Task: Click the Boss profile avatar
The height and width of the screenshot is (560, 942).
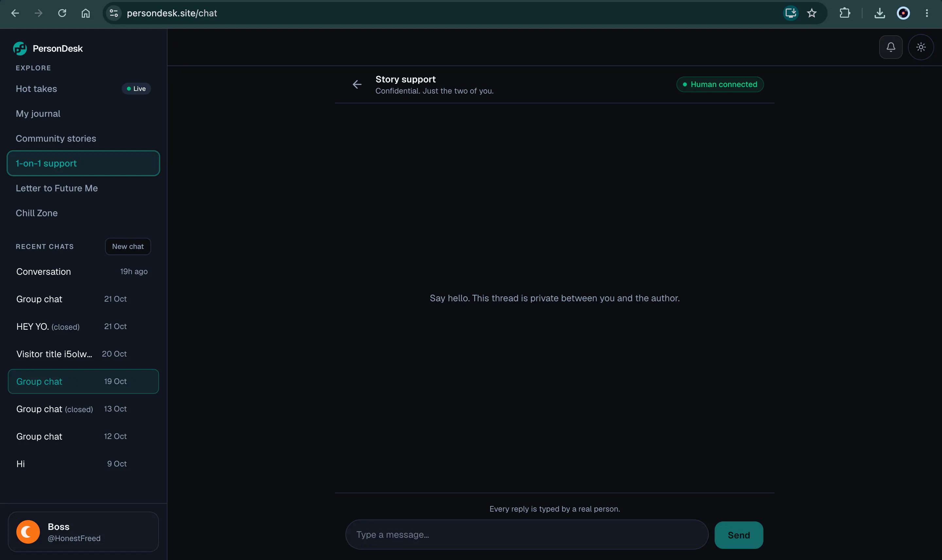Action: [x=28, y=532]
